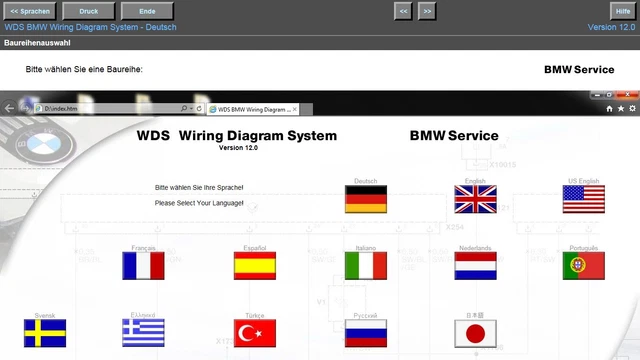Viewport: 640px width, 360px height.
Task: Select the Français French flag
Action: [143, 266]
